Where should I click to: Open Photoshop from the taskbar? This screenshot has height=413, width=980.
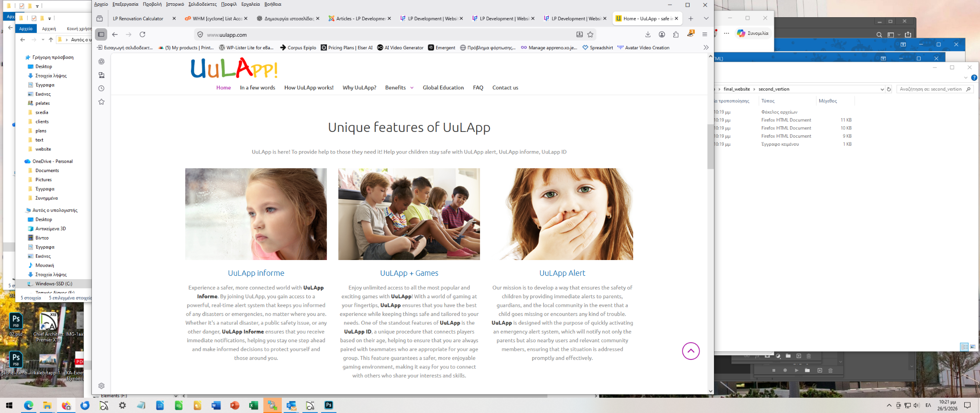(329, 405)
